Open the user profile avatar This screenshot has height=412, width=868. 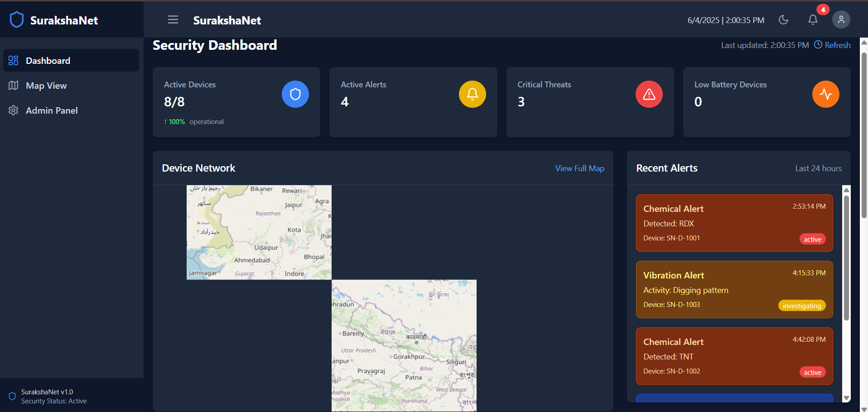point(841,19)
